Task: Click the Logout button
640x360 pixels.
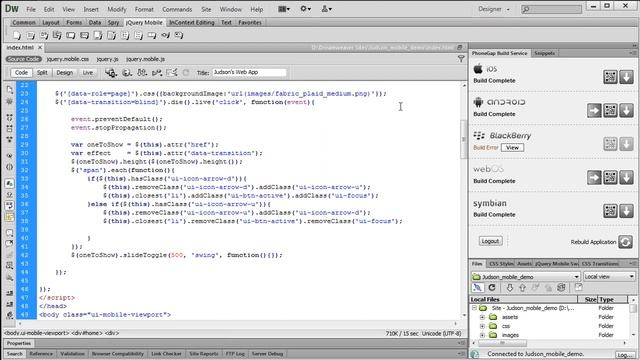Action: point(490,241)
